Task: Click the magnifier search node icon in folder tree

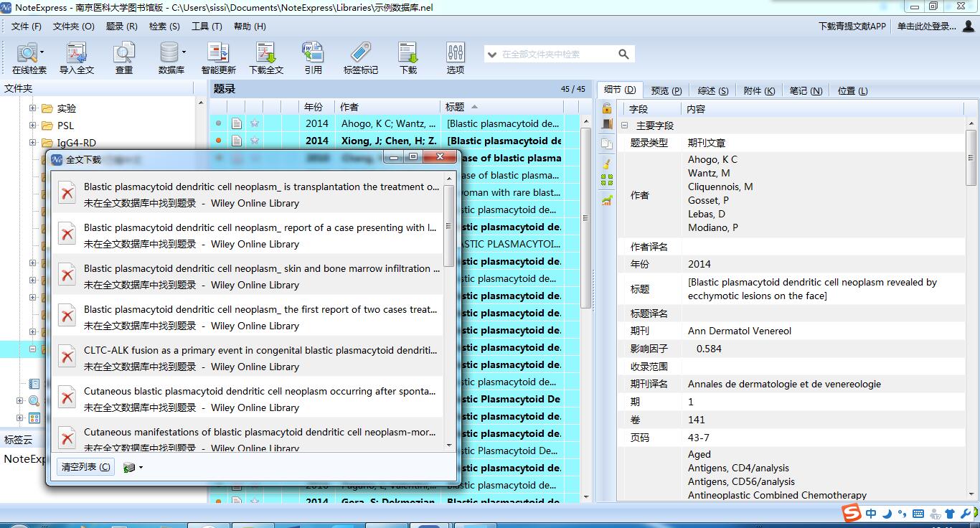Action: pyautogui.click(x=34, y=401)
